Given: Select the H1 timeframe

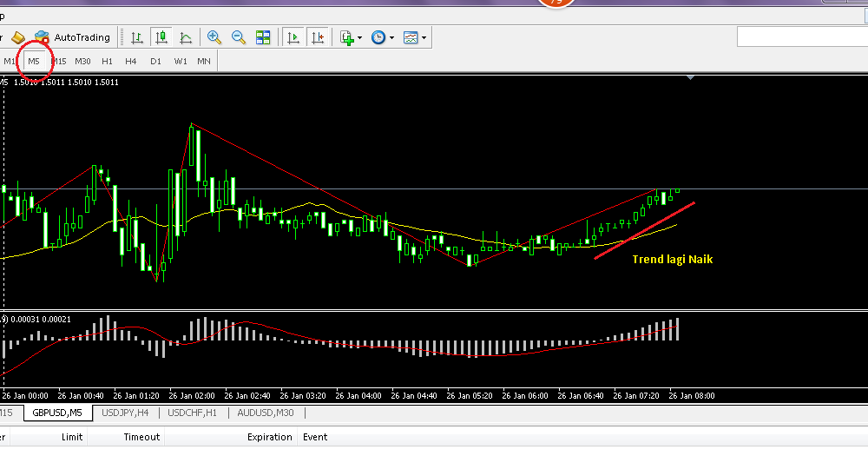Looking at the screenshot, I should click(x=107, y=61).
